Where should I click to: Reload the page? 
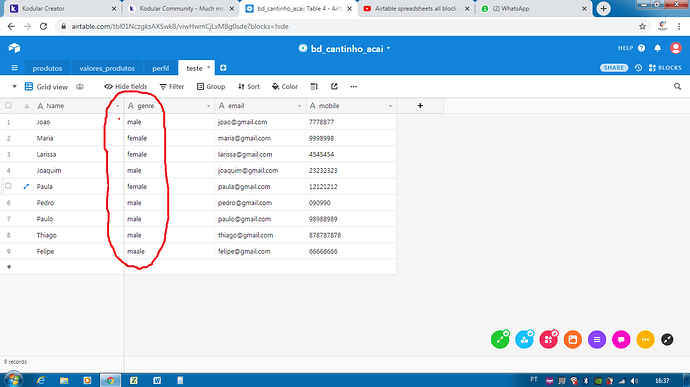click(43, 26)
